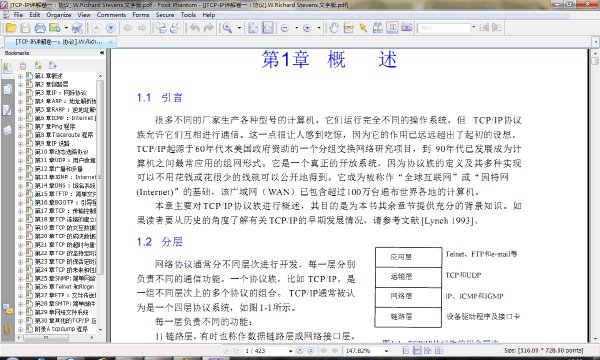Image resolution: width=600 pixels, height=360 pixels.
Task: Click the Find text input field
Action: 445,28
